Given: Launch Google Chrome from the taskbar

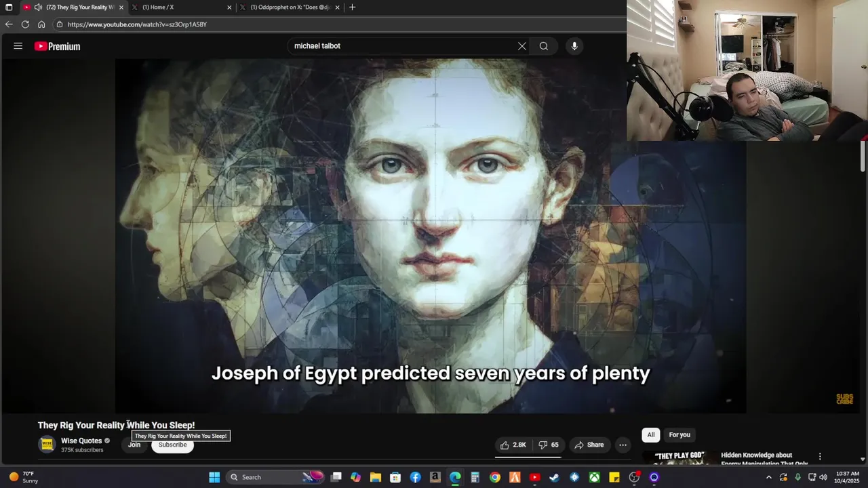Looking at the screenshot, I should [495, 477].
